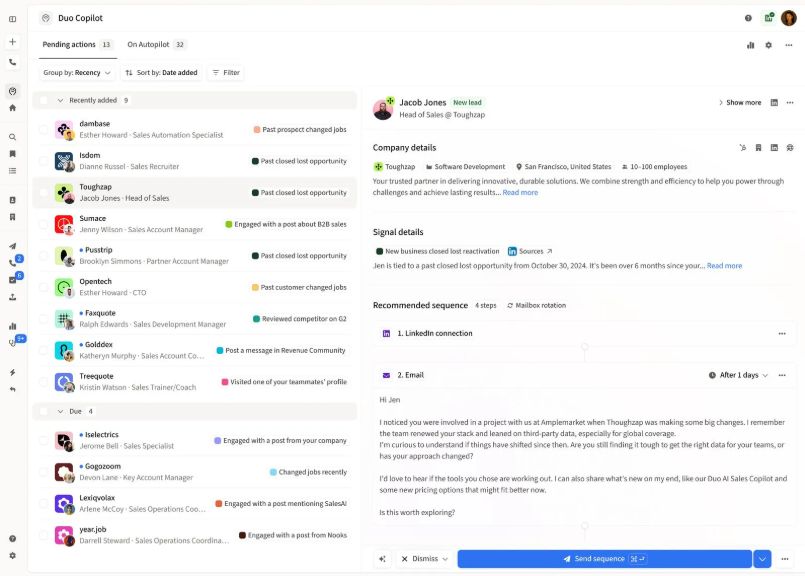
Task: Select the Pending actions tab
Action: tap(77, 45)
